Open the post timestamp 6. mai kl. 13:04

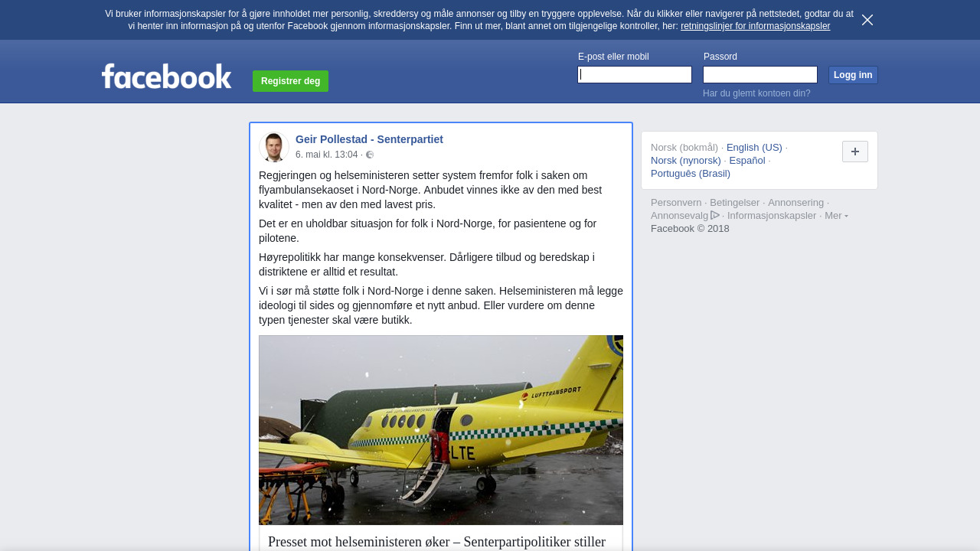click(x=327, y=155)
